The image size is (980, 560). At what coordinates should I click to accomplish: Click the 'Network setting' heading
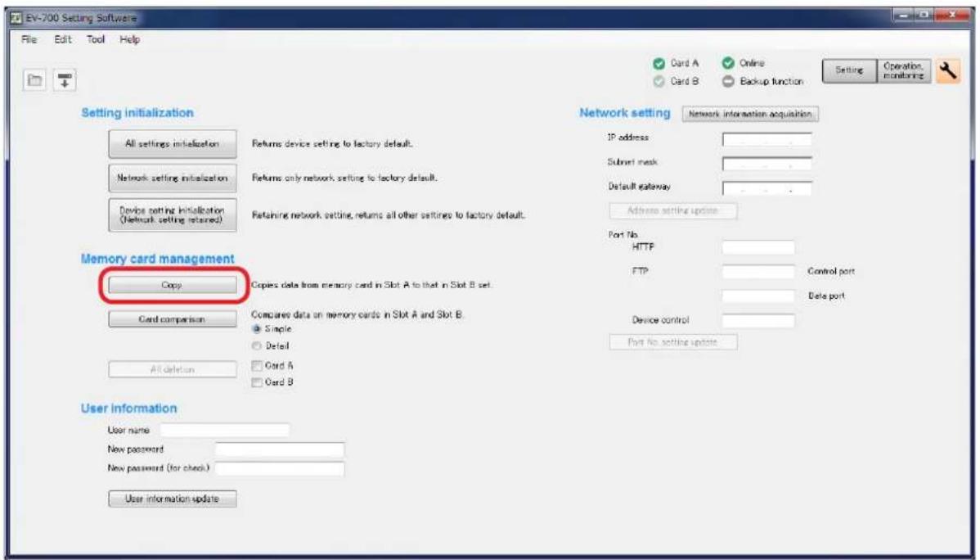[x=624, y=113]
